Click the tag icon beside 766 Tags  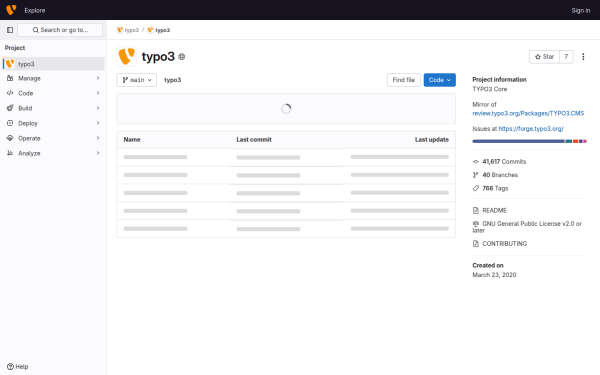click(x=476, y=188)
